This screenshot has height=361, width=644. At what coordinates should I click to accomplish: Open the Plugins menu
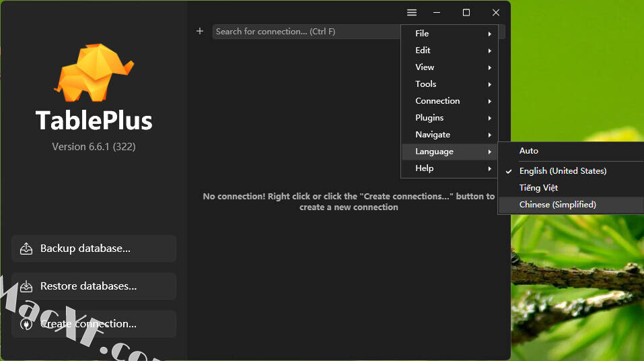[x=450, y=118]
